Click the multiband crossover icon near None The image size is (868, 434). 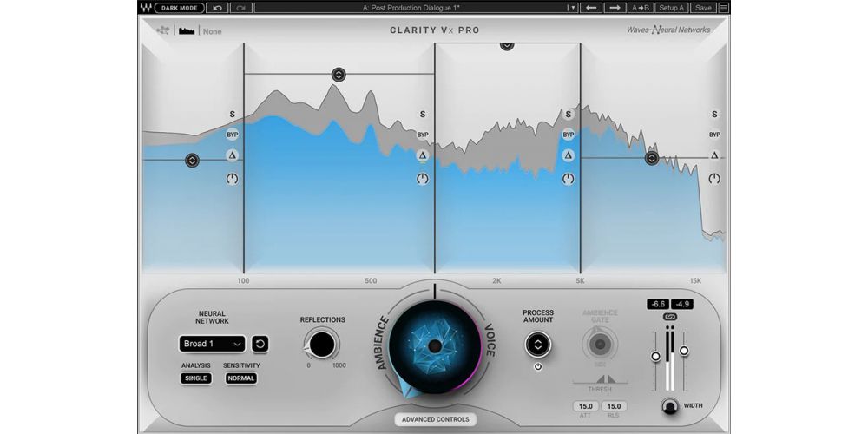[x=163, y=30]
